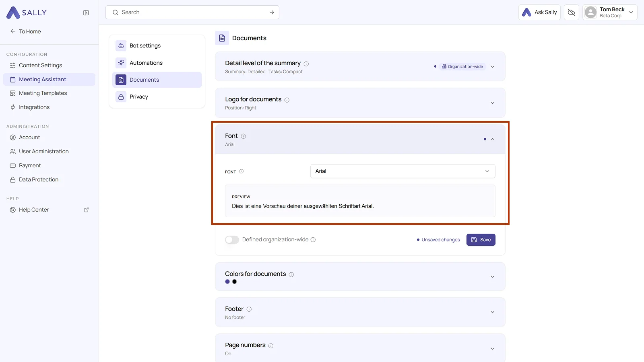644x362 pixels.
Task: Collapse the sidebar using panel icon
Action: [86, 13]
